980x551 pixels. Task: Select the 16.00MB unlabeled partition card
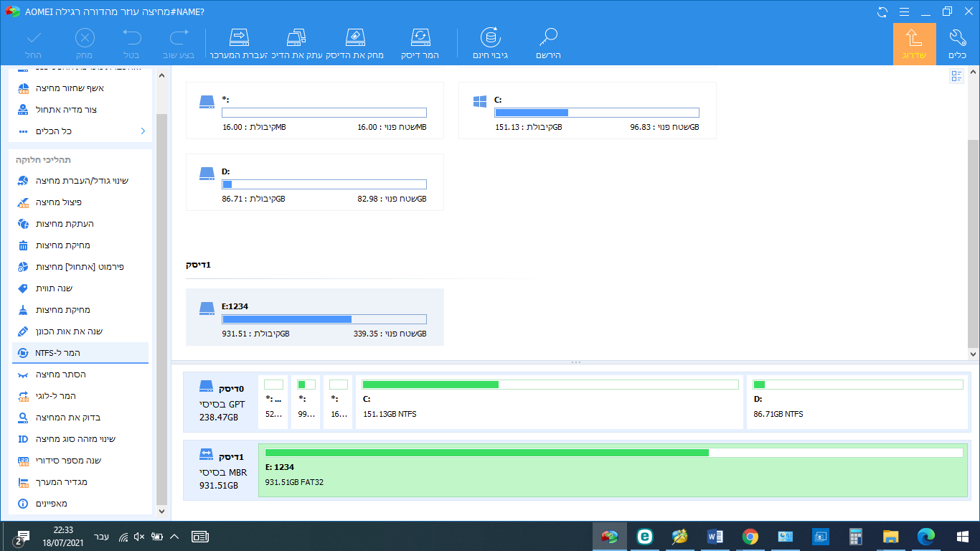pyautogui.click(x=315, y=110)
